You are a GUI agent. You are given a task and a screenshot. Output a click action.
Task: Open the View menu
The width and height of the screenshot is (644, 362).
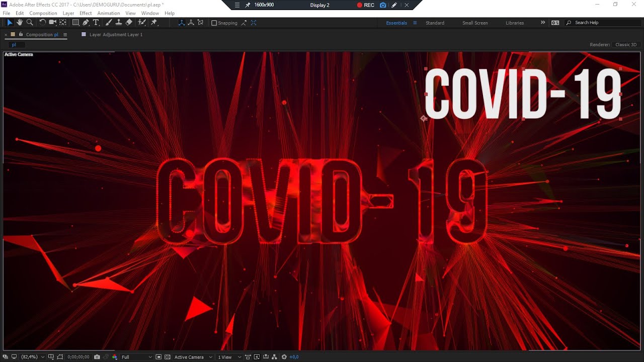tap(130, 13)
